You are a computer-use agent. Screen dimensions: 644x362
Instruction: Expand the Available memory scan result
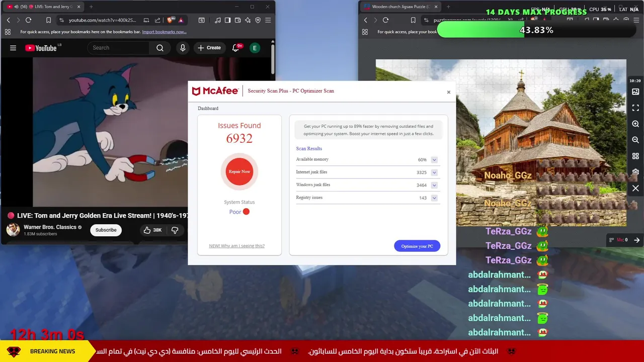pyautogui.click(x=434, y=160)
